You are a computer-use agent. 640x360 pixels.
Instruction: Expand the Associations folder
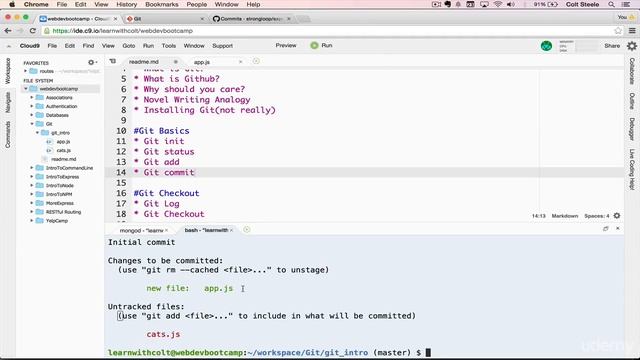(32, 98)
